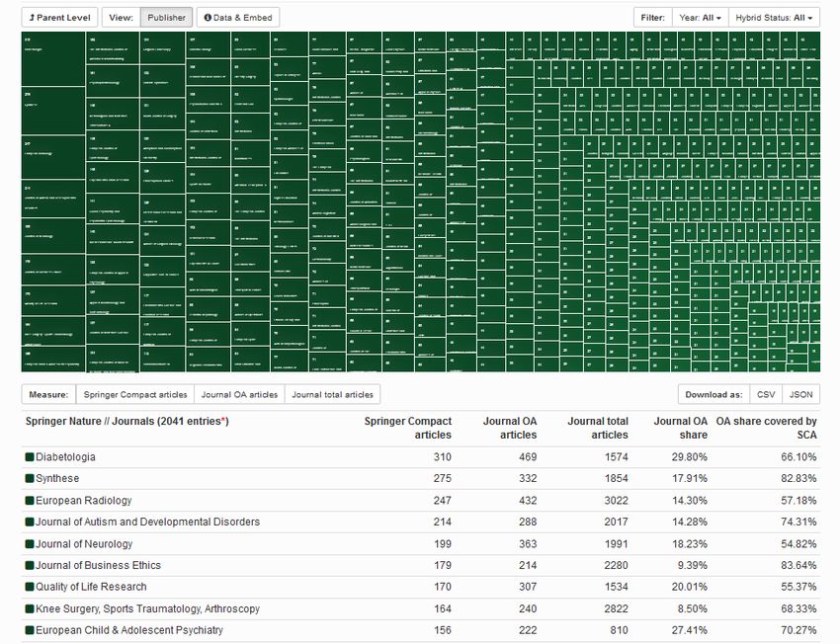Click Journal of Neurology's OA articles value 363
840x644 pixels.
click(528, 544)
